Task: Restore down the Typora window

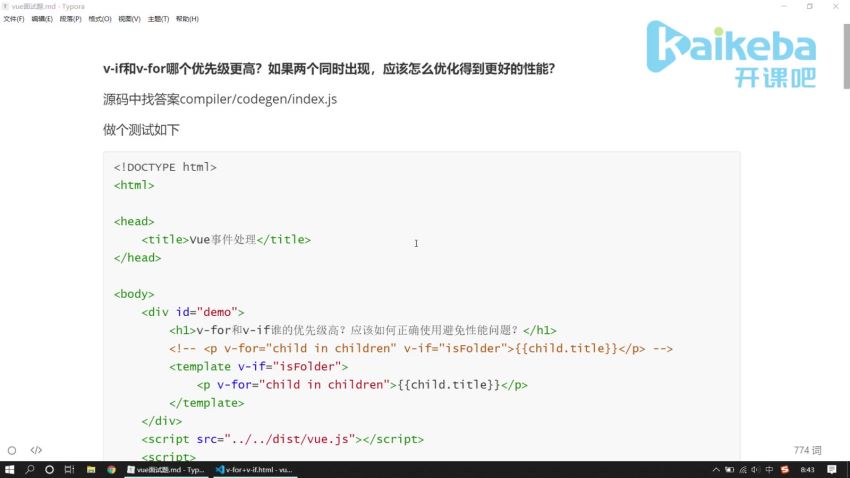Action: 809,7
